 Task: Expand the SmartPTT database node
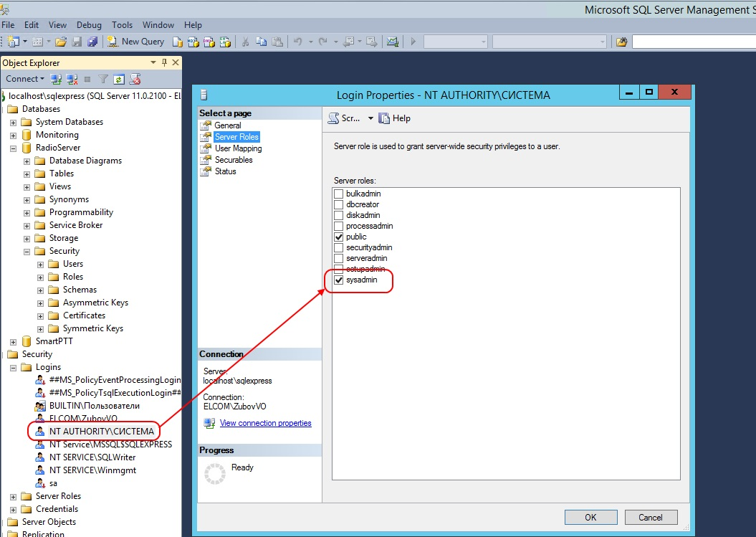pyautogui.click(x=14, y=342)
